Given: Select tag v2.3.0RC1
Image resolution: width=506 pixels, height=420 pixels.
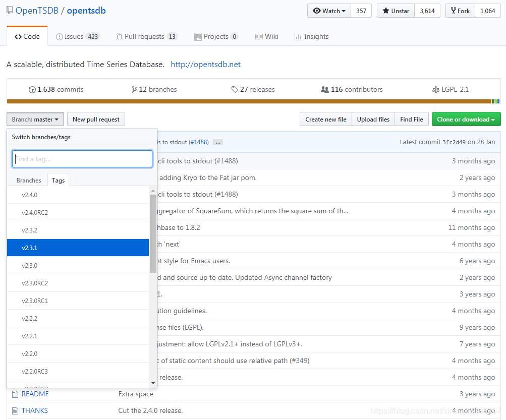Looking at the screenshot, I should point(78,301).
